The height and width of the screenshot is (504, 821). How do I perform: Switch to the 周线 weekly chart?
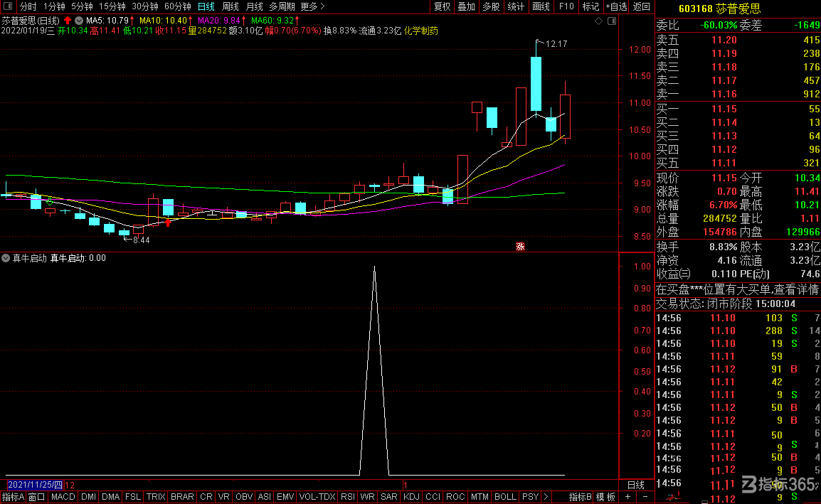[231, 6]
